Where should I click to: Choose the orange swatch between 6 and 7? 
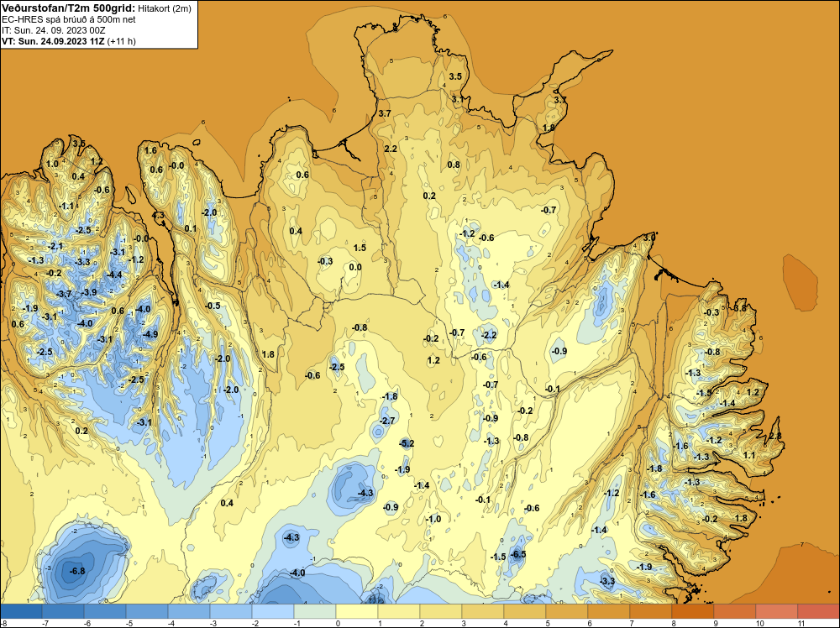(608, 611)
